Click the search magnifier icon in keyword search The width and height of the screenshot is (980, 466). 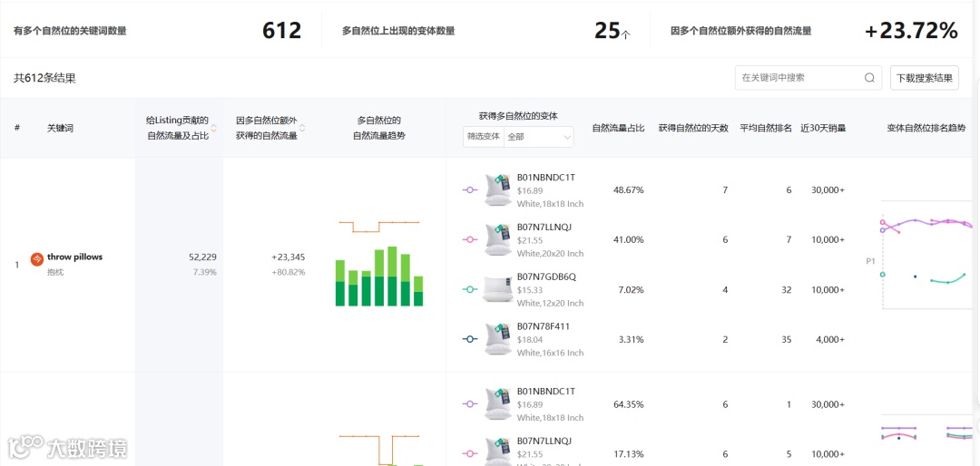(x=869, y=77)
